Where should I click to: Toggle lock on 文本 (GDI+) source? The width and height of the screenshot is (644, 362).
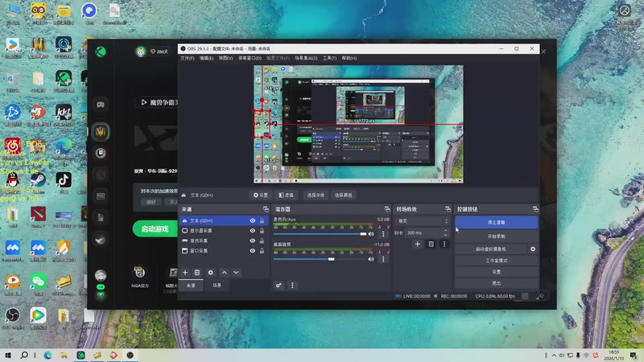click(262, 220)
